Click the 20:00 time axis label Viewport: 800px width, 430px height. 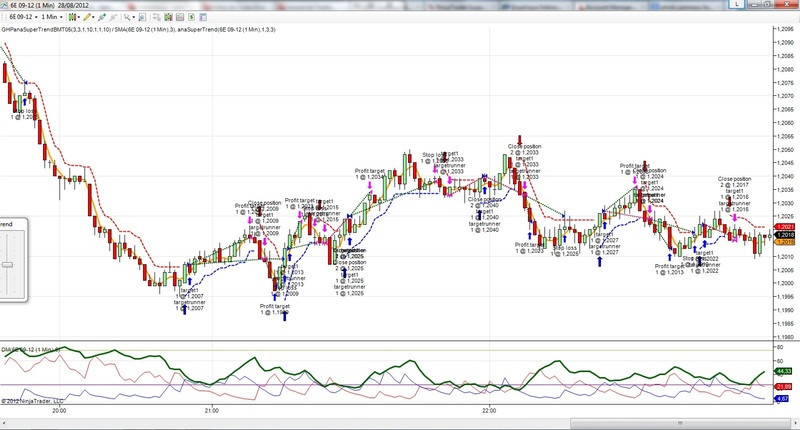59,410
